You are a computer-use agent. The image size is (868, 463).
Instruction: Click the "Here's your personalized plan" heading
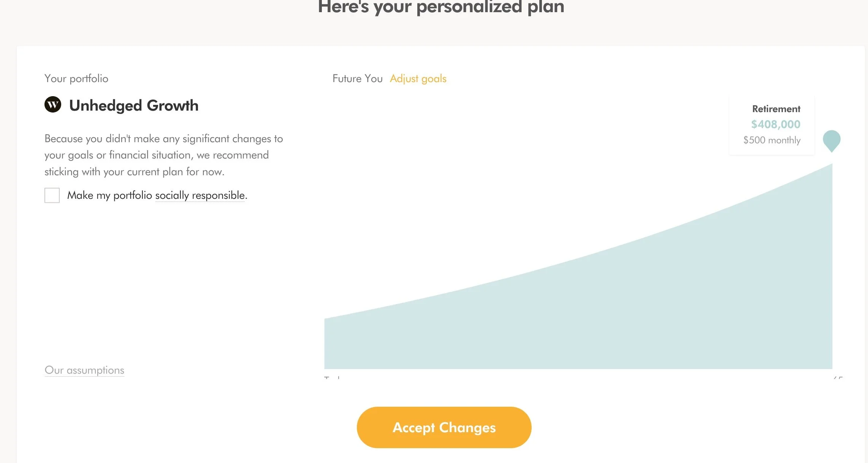tap(441, 7)
